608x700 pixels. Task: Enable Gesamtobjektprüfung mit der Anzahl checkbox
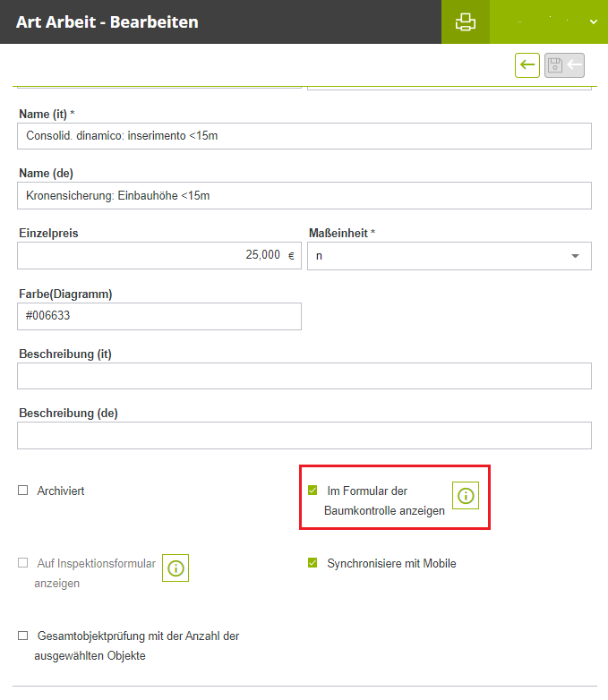pos(23,636)
